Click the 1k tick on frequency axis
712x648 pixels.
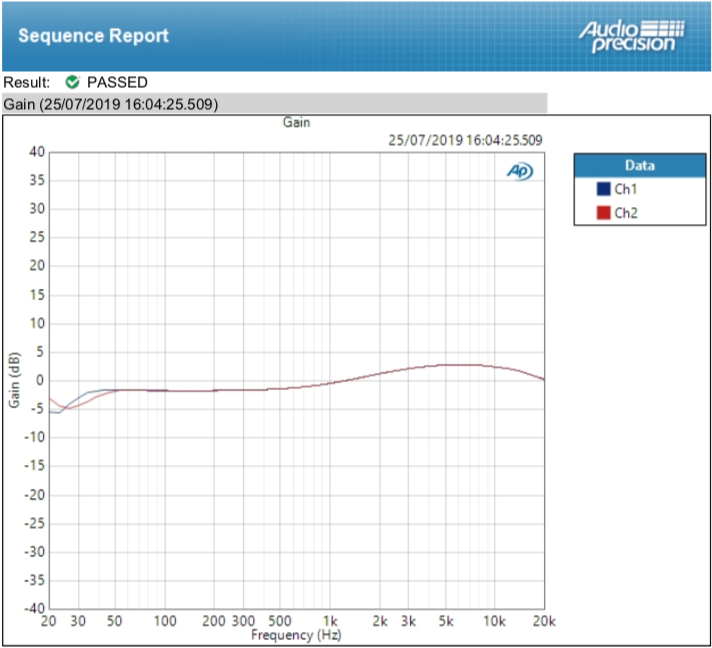[x=330, y=621]
